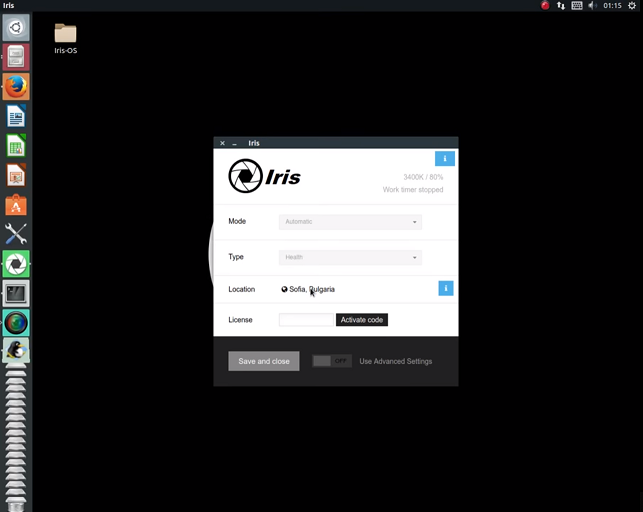Click the 3400K / 80% status text

point(423,177)
